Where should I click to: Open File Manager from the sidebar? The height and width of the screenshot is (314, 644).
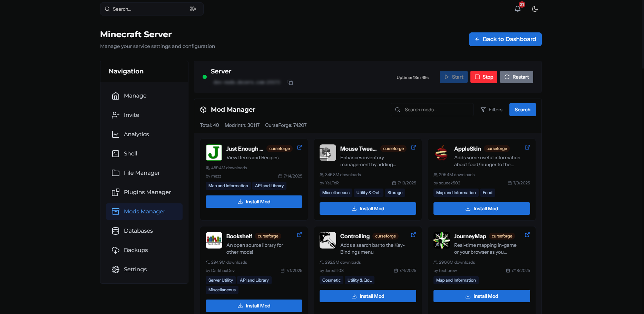coord(144,173)
